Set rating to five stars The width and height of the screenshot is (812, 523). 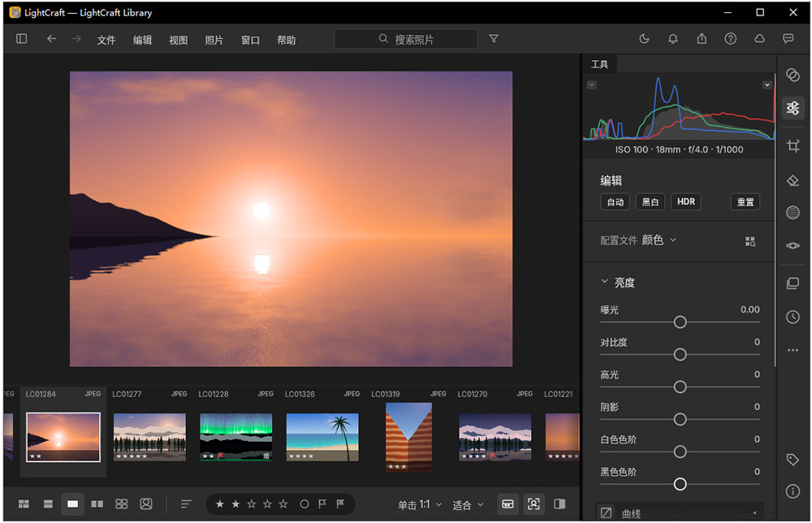coord(283,504)
